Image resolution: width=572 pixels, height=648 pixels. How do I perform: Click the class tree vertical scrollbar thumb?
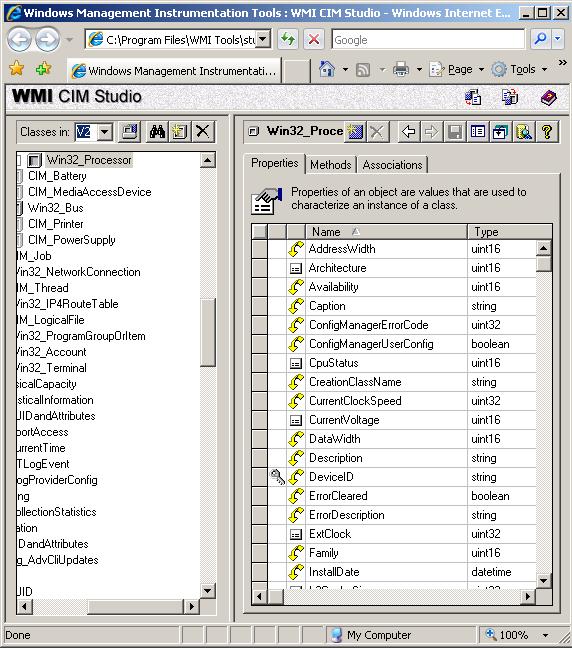tap(207, 332)
